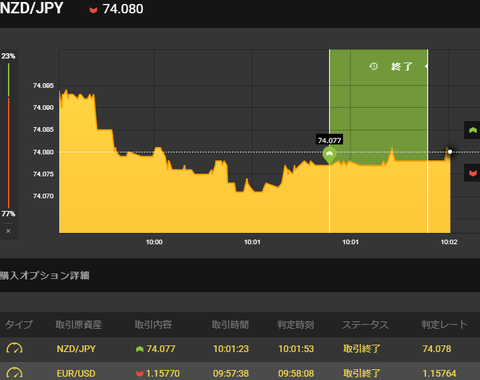Image resolution: width=480 pixels, height=380 pixels.
Task: Click the 判定レート column header
Action: pyautogui.click(x=444, y=324)
